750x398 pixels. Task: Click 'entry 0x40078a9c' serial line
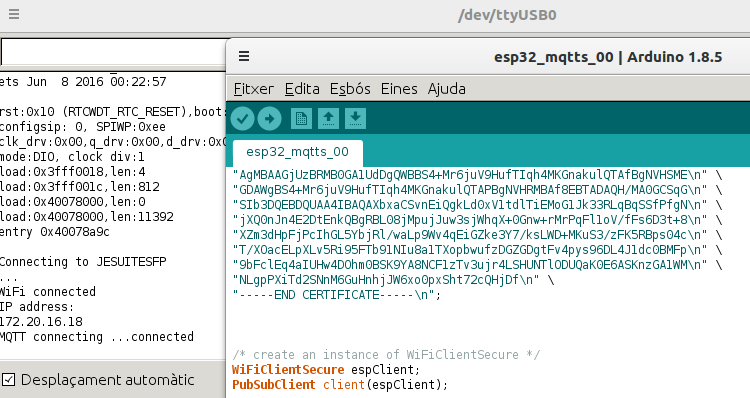(x=55, y=232)
